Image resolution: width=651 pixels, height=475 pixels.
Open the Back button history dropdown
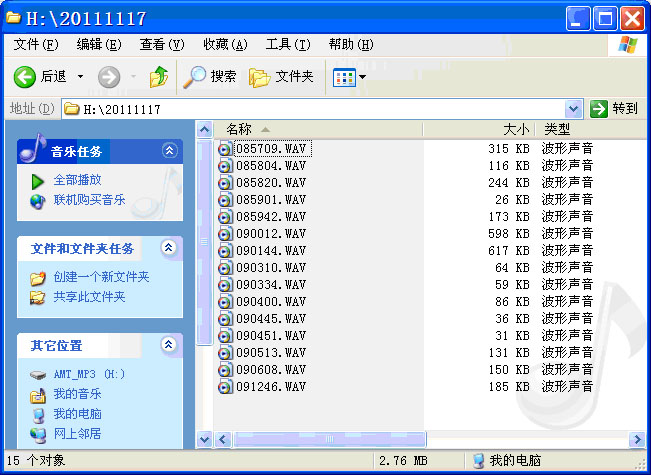click(x=80, y=77)
